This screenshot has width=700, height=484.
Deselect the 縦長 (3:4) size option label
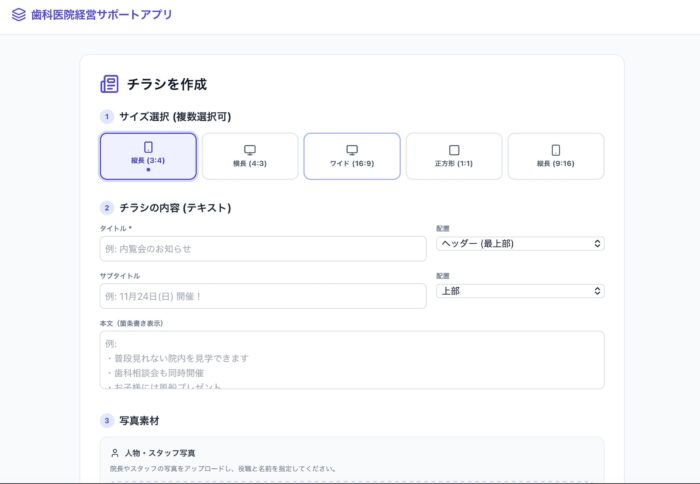click(148, 160)
